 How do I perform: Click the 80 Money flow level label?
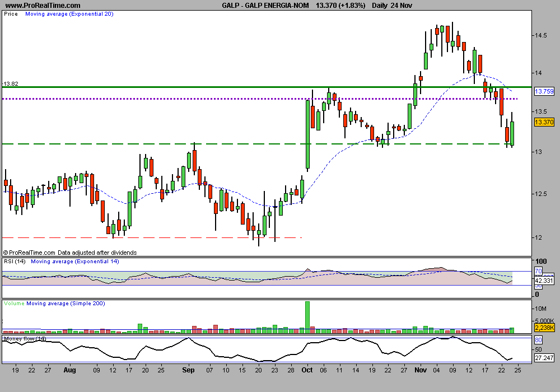coord(538,340)
